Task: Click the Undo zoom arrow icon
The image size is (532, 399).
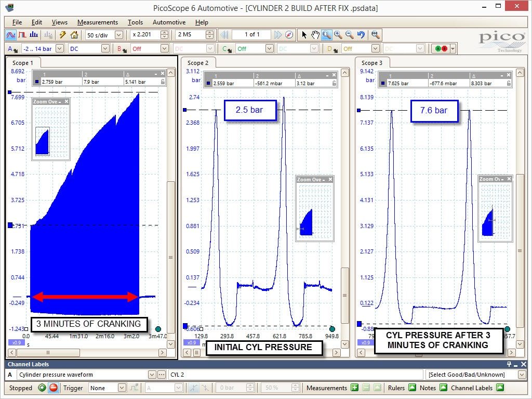Action: 361,35
